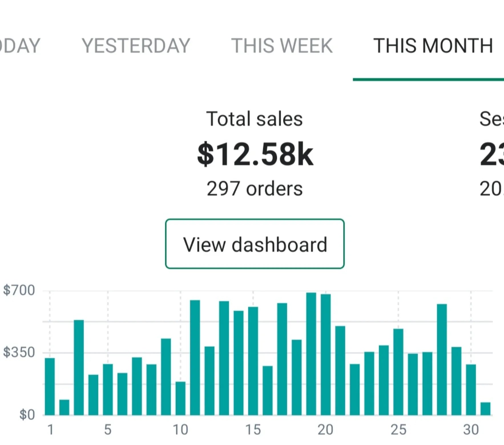Select the tallest bar, day 19
The height and width of the screenshot is (445, 504).
311,354
